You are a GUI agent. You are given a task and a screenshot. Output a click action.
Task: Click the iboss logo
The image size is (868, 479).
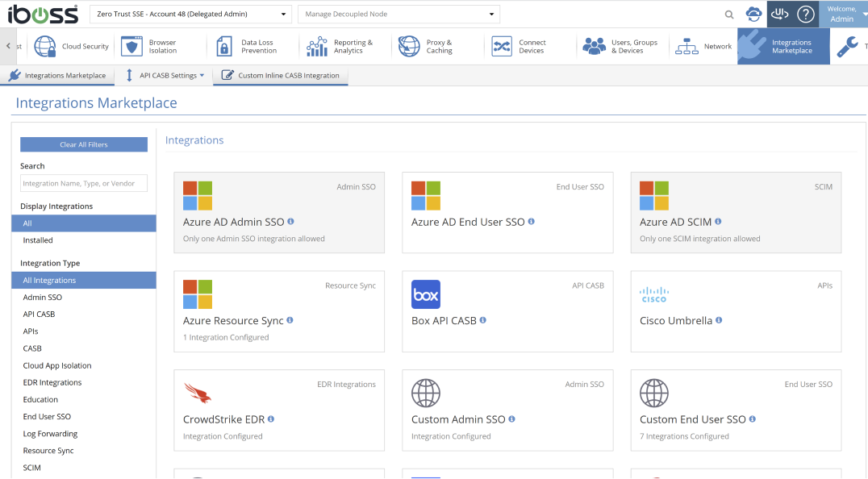(x=43, y=15)
